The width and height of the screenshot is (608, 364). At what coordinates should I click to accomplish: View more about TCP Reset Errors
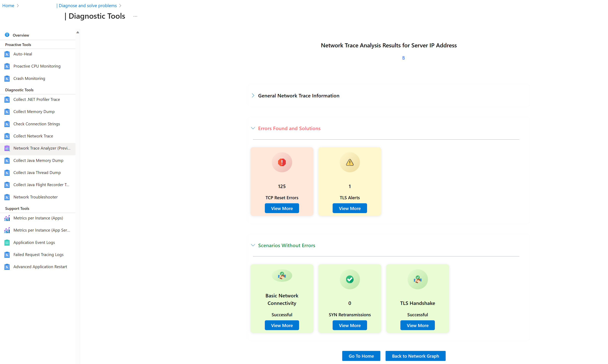[x=282, y=208]
